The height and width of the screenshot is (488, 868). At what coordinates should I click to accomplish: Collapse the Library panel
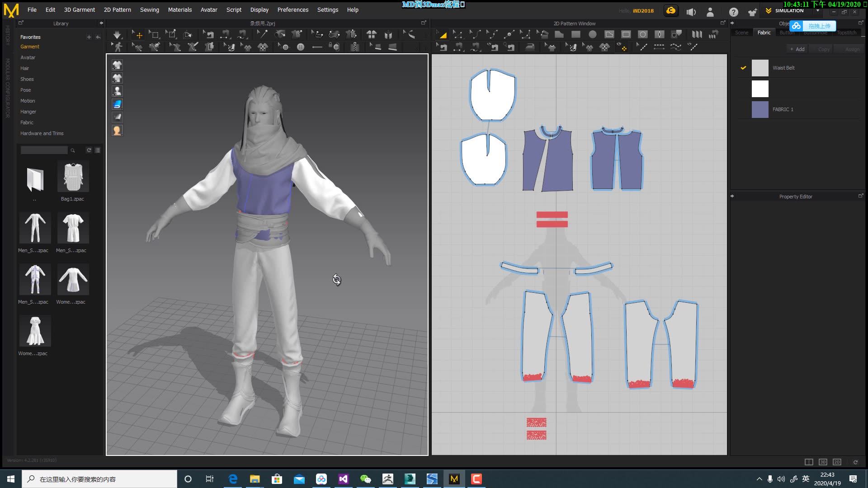[101, 23]
